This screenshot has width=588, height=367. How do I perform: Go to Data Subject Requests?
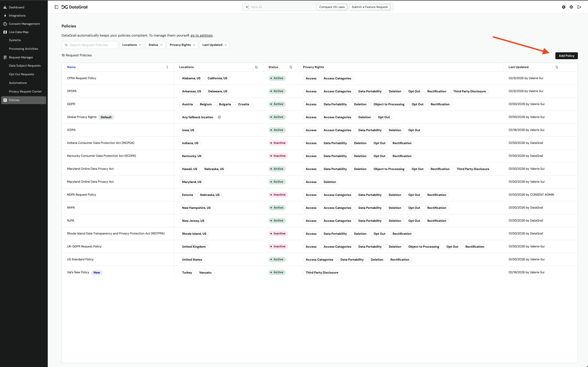click(25, 66)
